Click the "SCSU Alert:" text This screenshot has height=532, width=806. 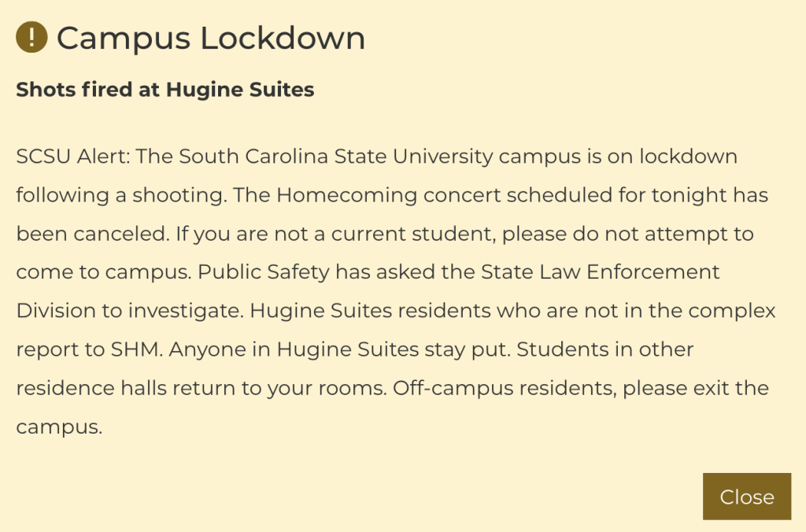pos(72,156)
